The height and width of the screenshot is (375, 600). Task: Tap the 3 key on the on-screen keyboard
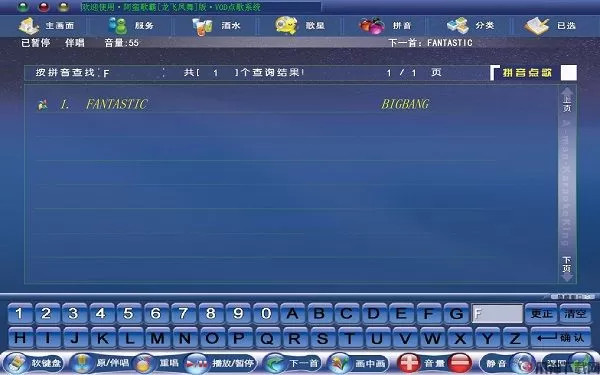pos(74,314)
